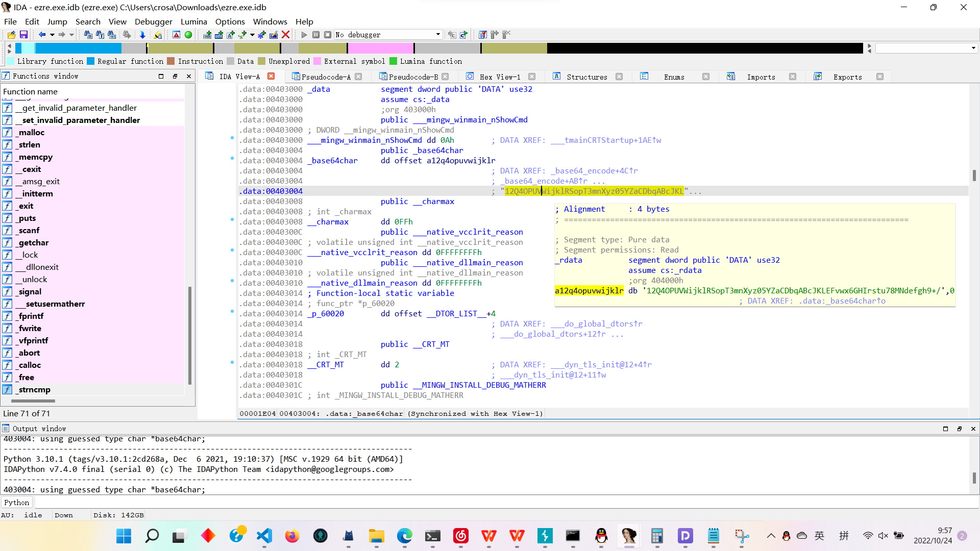This screenshot has height=551, width=980.
Task: Open Firefox from the taskbar
Action: [x=292, y=536]
